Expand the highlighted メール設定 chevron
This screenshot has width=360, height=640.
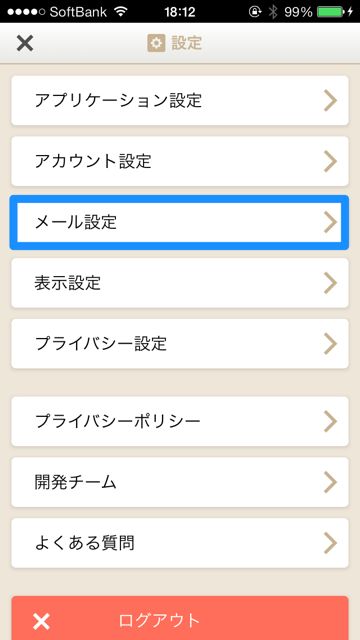tap(330, 222)
